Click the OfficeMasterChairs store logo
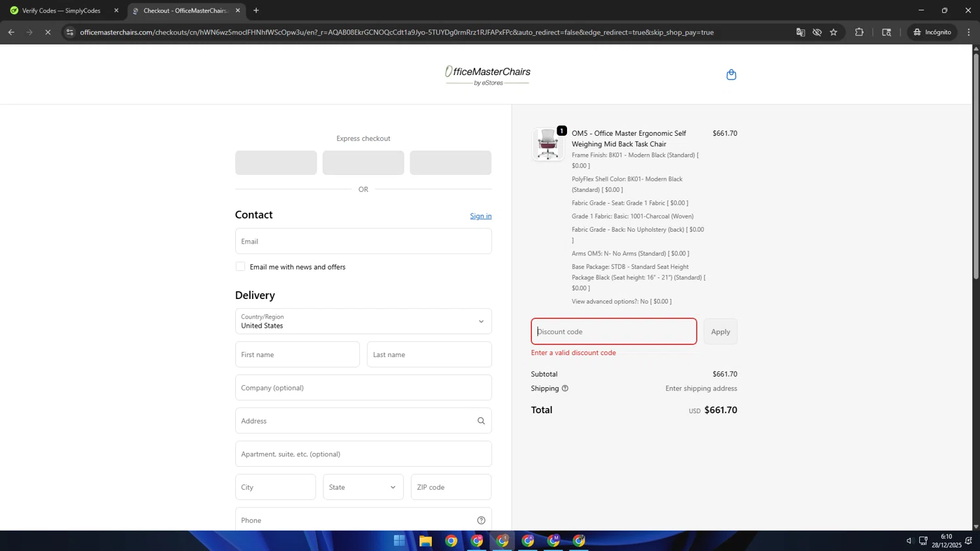980x551 pixels. coord(487,76)
